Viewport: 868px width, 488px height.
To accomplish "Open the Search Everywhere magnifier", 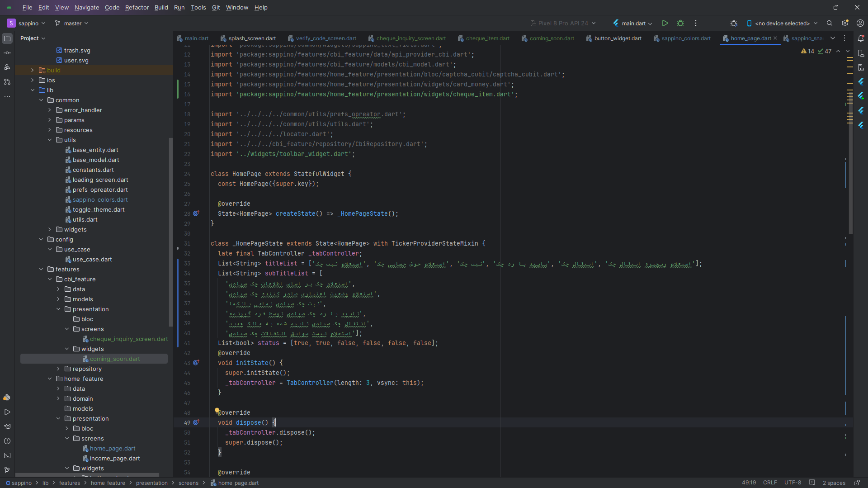I will (x=830, y=23).
